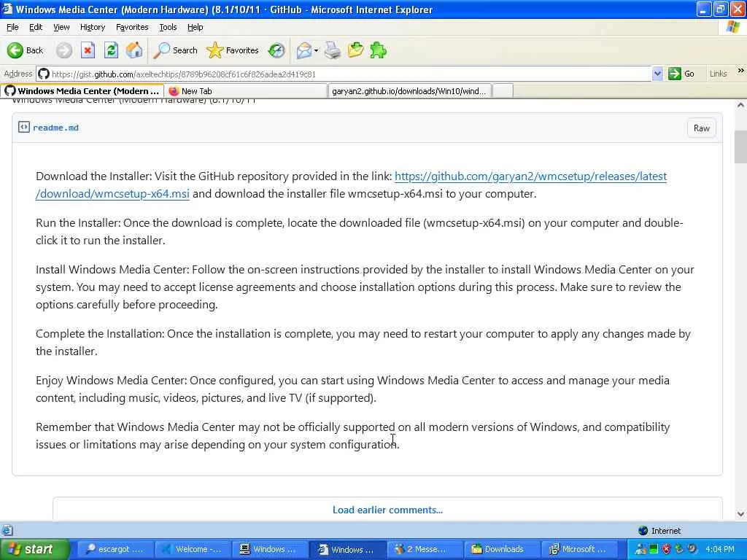The width and height of the screenshot is (747, 560).
Task: Click the grayed Forward arrow button
Action: click(64, 50)
